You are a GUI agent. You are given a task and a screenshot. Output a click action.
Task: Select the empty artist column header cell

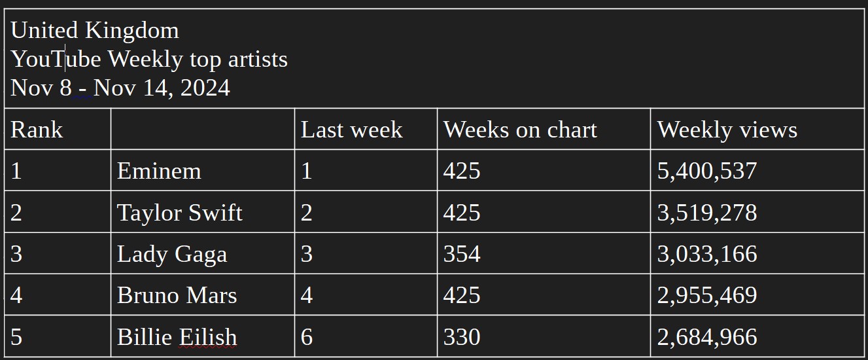203,129
